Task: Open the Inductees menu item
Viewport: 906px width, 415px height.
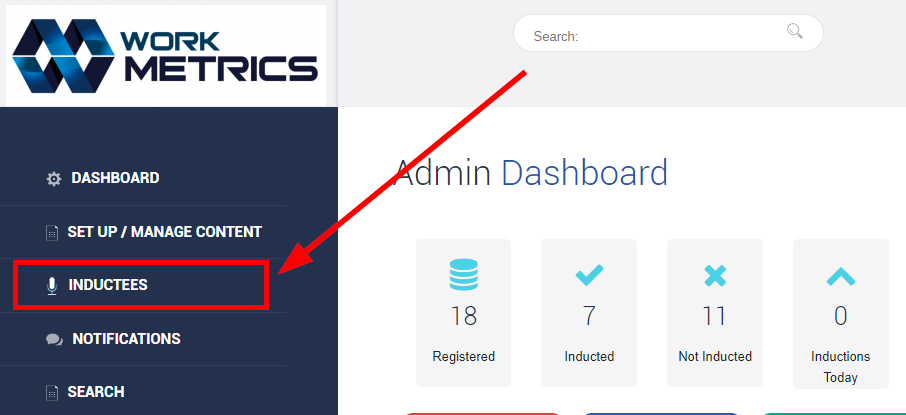Action: [x=108, y=285]
